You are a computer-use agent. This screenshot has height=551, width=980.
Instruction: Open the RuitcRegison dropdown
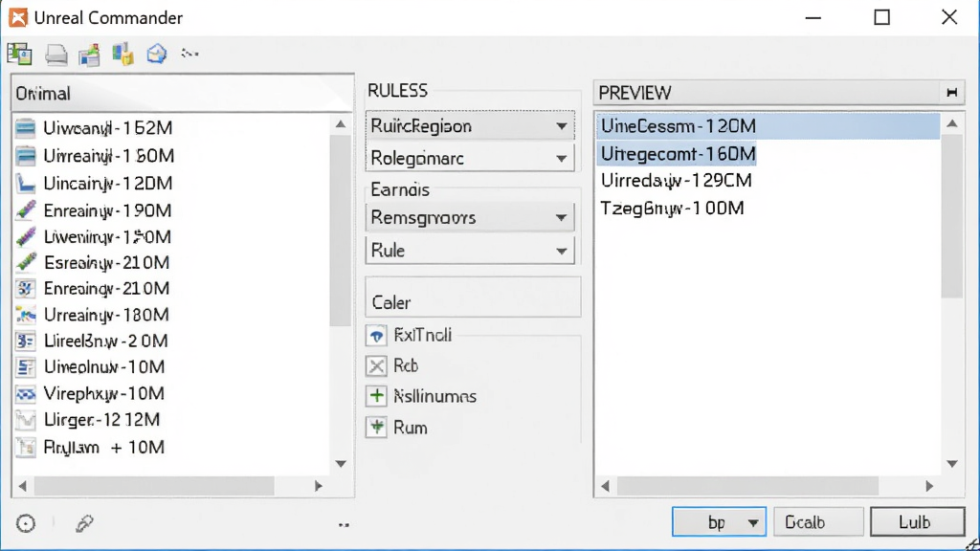470,126
